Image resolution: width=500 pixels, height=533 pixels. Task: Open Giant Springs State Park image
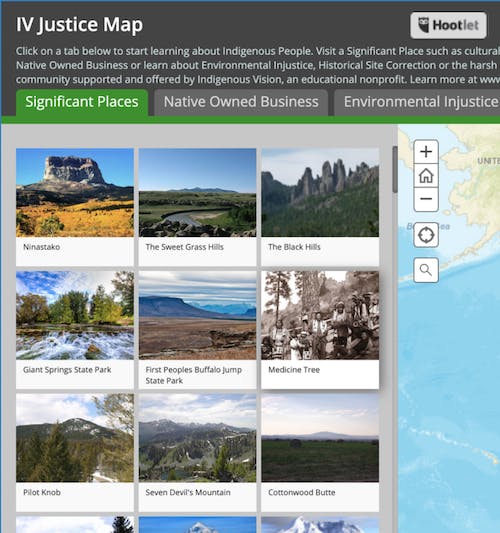[x=75, y=315]
